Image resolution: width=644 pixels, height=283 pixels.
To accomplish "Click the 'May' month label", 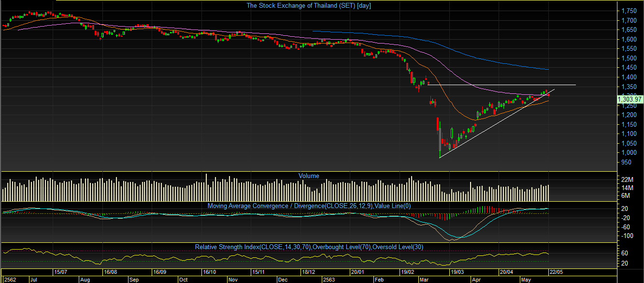I will pos(527,280).
